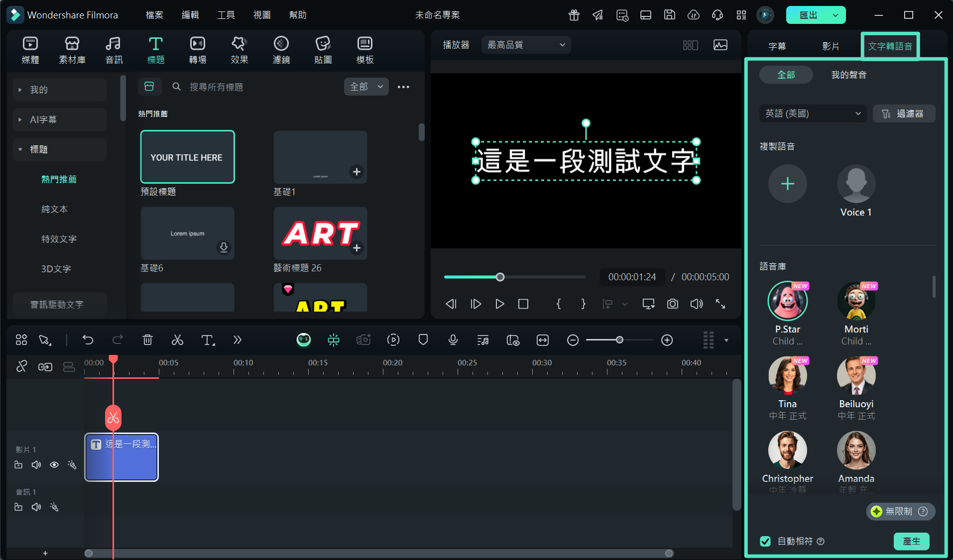Open the player volume icon
Screen dimensions: 953x560
(697, 304)
